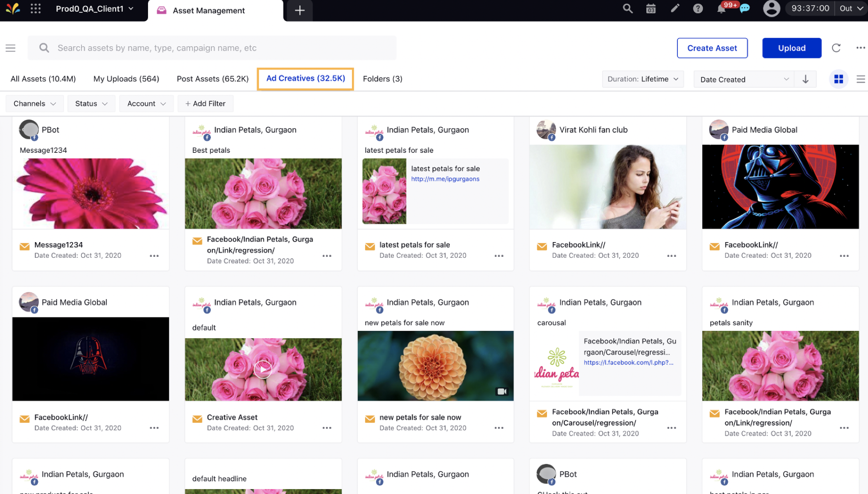Open more options for Message1234 asset

(154, 256)
